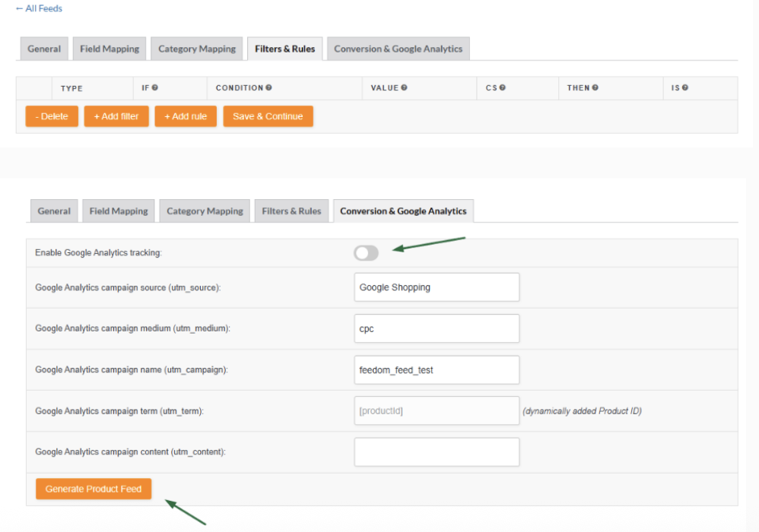Click the Delete button
The image size is (759, 532).
(52, 116)
